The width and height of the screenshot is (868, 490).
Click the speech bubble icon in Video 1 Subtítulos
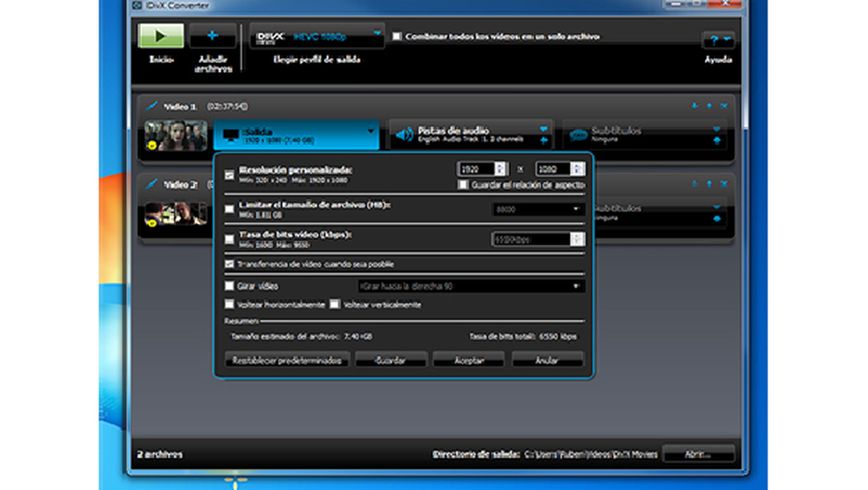click(579, 136)
